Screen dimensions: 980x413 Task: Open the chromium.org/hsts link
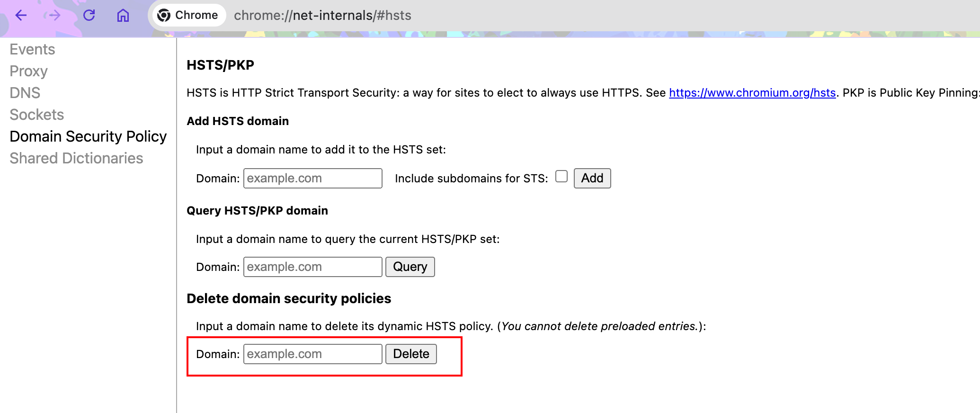(752, 93)
